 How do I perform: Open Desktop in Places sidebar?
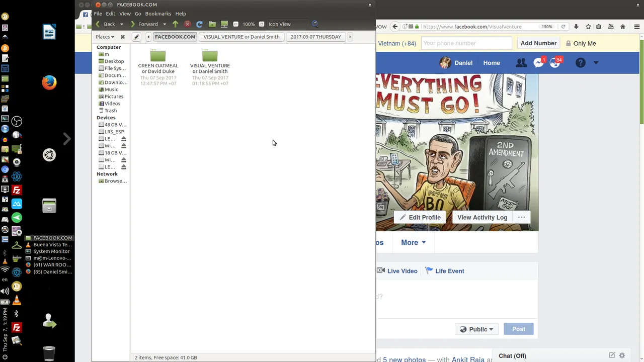click(114, 61)
